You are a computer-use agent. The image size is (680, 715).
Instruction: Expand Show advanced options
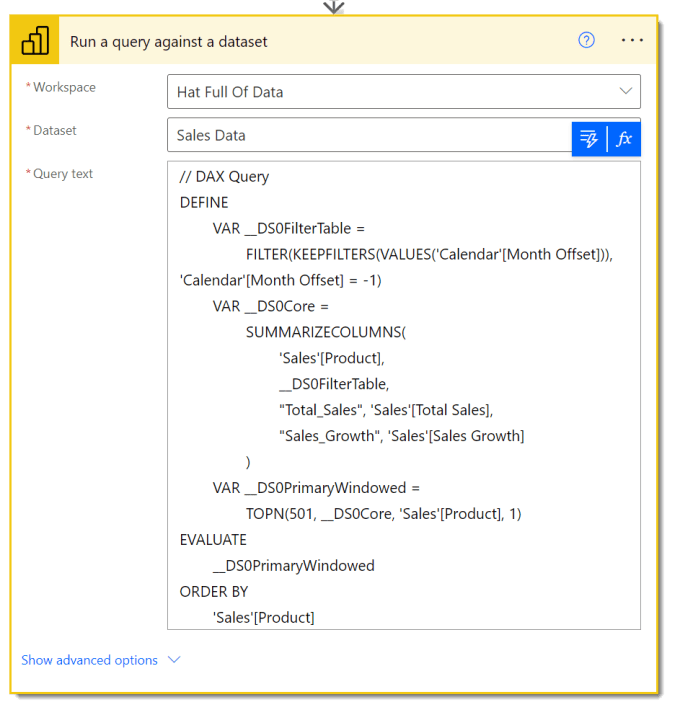[89, 660]
